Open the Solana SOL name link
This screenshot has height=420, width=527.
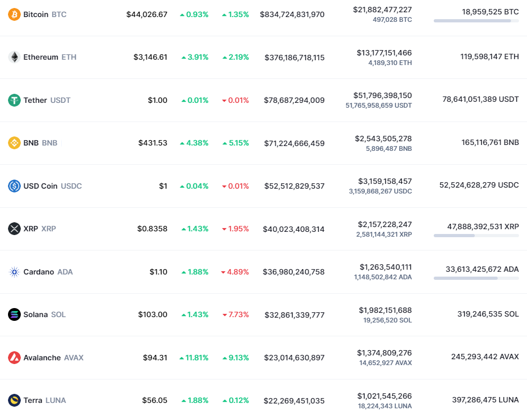[x=44, y=314]
